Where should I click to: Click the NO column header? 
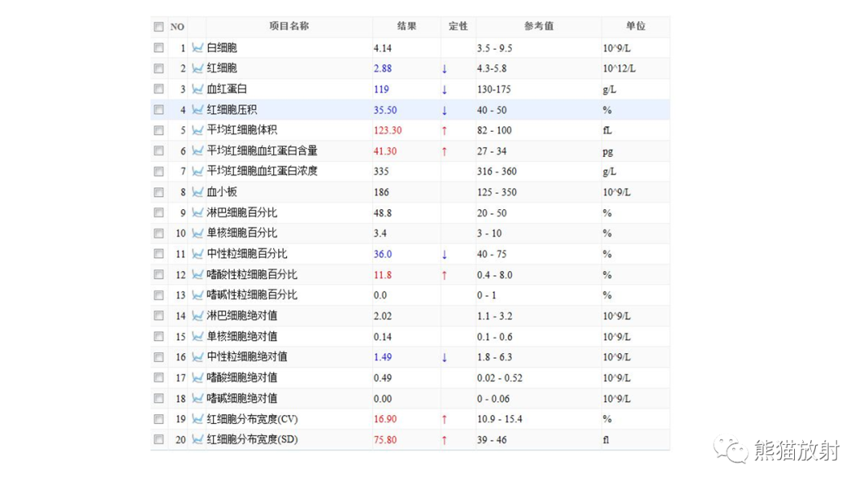177,27
